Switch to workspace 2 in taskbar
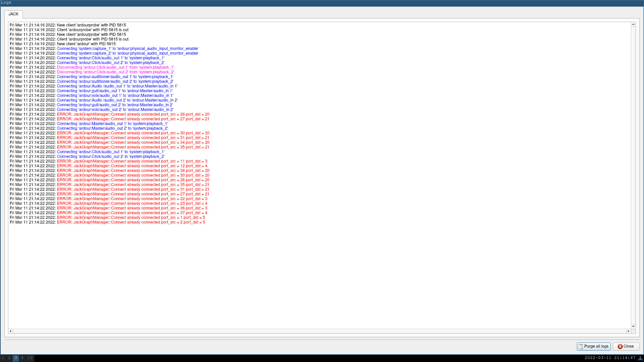644x362 pixels. coord(9,358)
